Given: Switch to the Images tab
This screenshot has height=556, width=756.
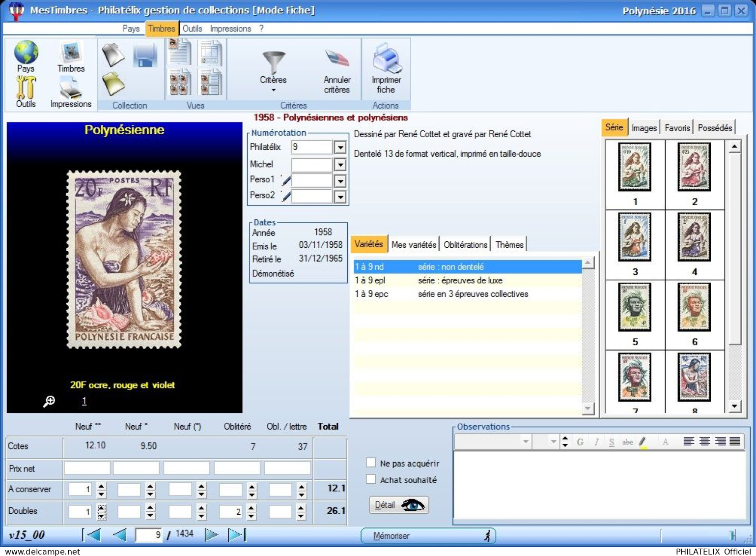Looking at the screenshot, I should (644, 128).
